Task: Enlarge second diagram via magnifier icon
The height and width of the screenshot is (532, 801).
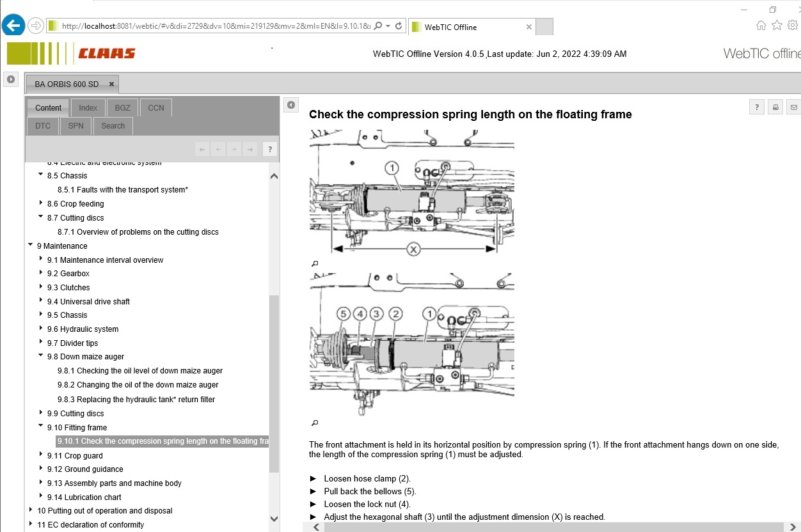Action: click(314, 423)
